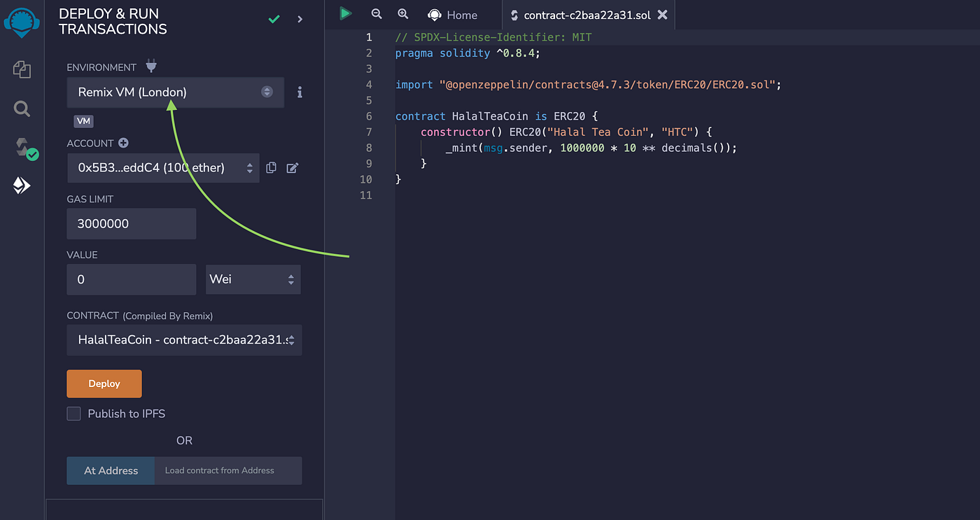
Task: Focus the Load contract from Address field
Action: (229, 470)
